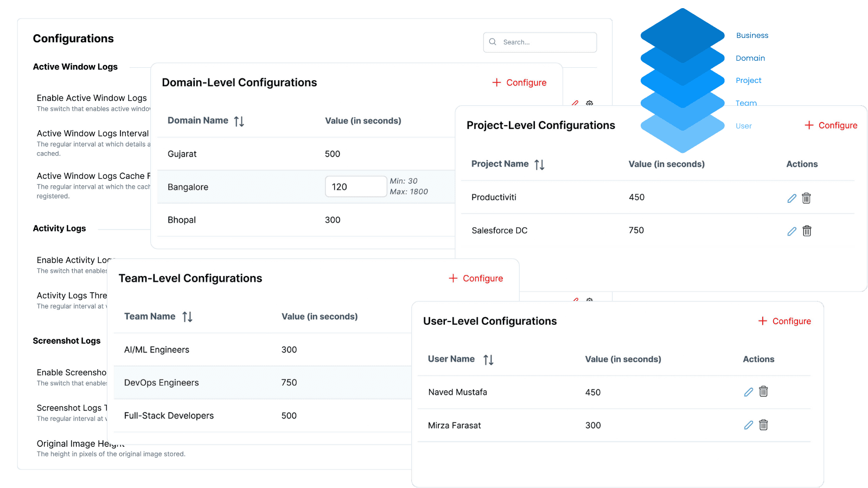Sort by Team Name arrows
The height and width of the screenshot is (488, 868).
[x=188, y=317]
